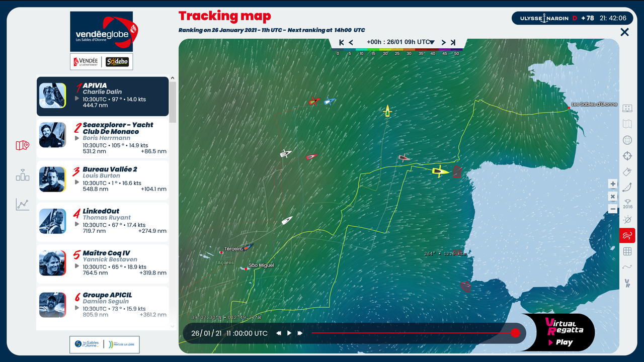The image size is (644, 362).
Task: Click the Terceira island label
Action: (234, 249)
